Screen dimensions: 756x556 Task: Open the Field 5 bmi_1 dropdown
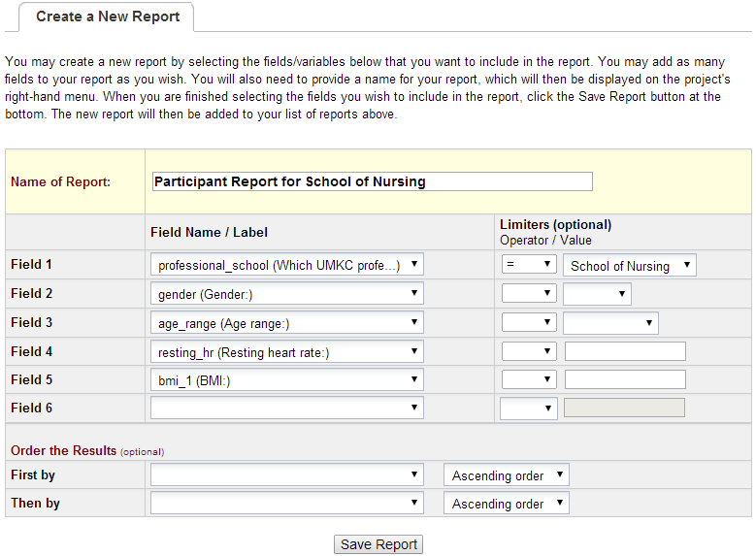point(287,379)
